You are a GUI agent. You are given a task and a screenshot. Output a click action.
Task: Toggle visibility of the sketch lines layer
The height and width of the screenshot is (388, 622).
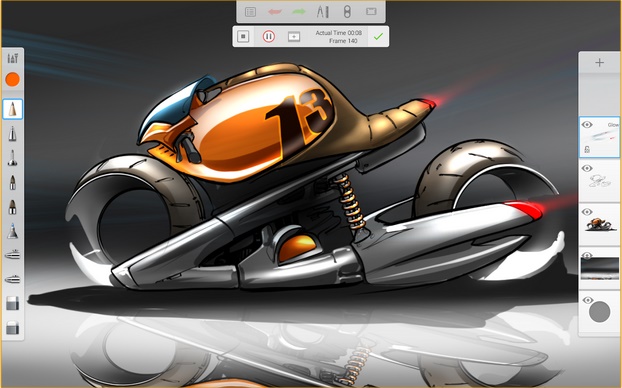click(x=587, y=168)
